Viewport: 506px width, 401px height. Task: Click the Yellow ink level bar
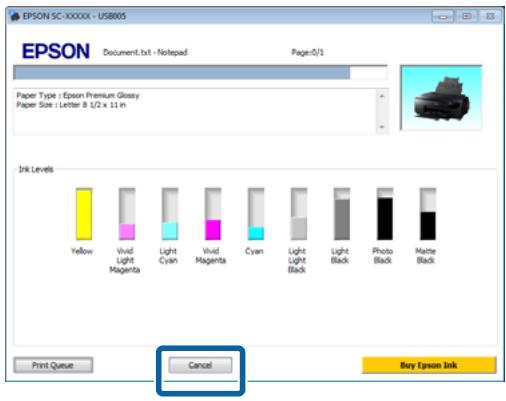(x=84, y=214)
